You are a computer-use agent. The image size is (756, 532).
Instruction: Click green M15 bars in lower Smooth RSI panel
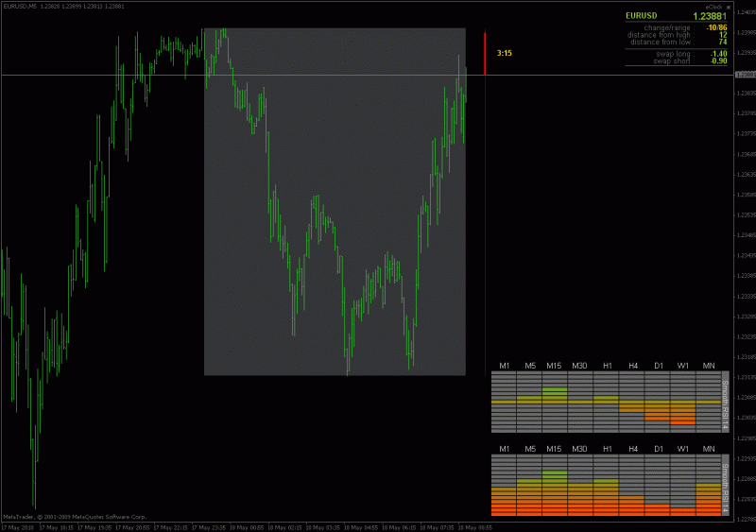point(555,475)
